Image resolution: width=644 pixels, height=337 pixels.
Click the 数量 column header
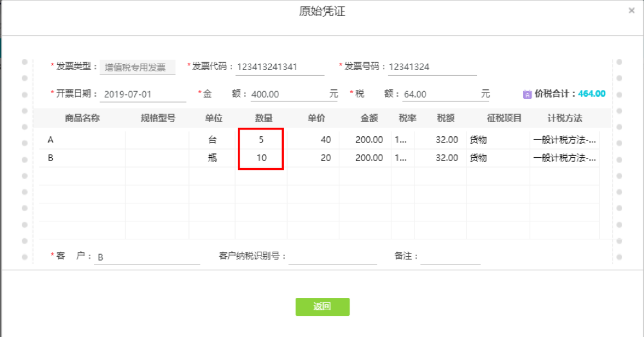[x=264, y=119]
